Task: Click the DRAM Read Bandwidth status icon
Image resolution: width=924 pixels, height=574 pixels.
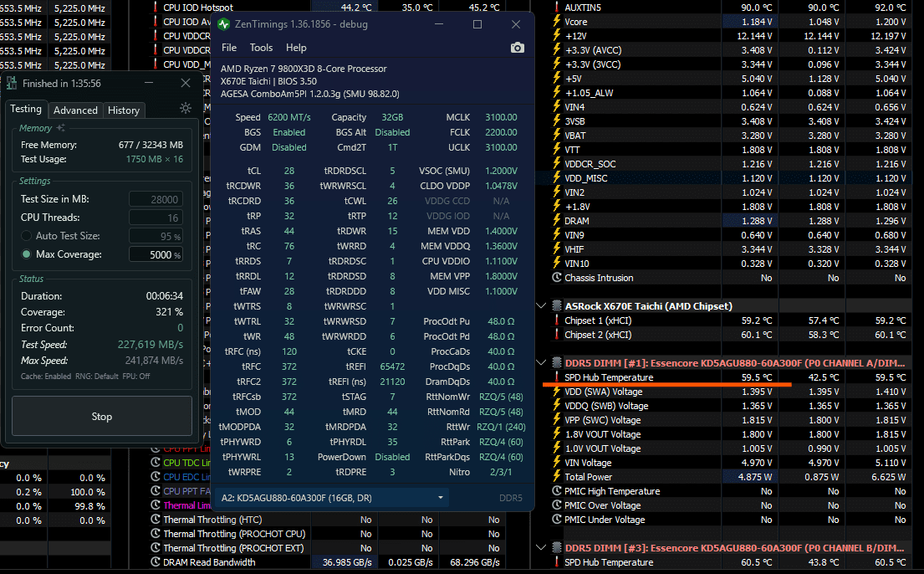Action: (155, 562)
